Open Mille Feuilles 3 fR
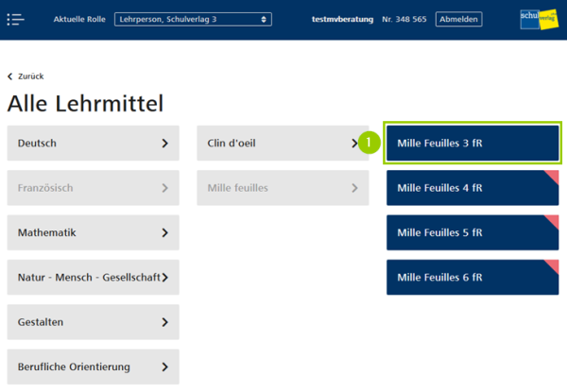Screen dimensions: 567x392 tap(472, 144)
